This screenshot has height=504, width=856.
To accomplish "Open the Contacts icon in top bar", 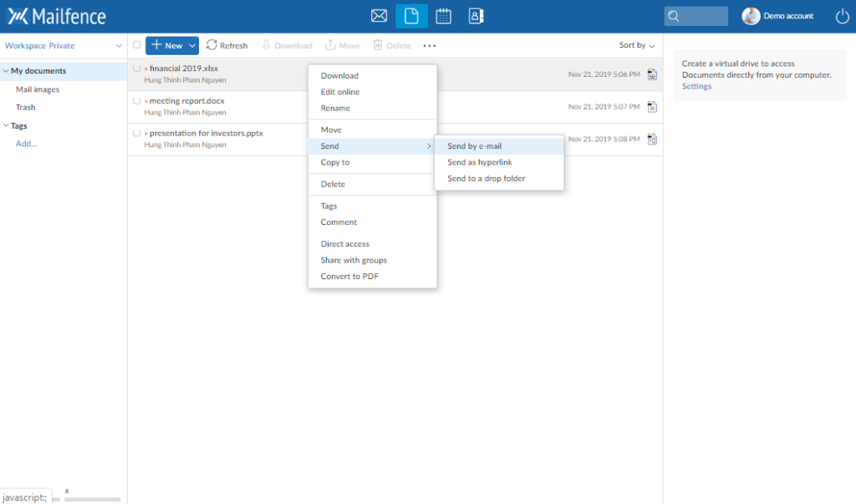I will (x=476, y=15).
